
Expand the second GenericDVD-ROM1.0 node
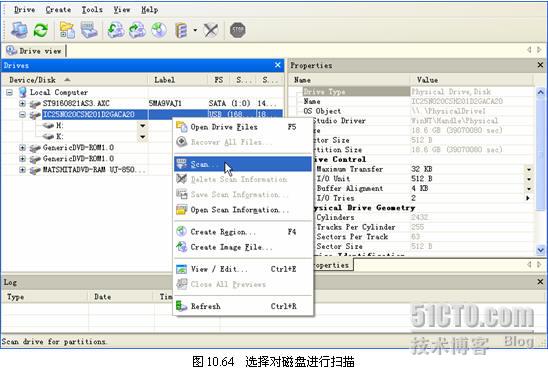tap(22, 159)
